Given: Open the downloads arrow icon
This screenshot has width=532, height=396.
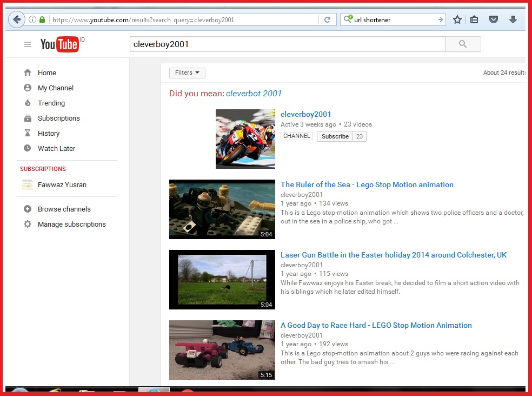Looking at the screenshot, I should (x=513, y=19).
